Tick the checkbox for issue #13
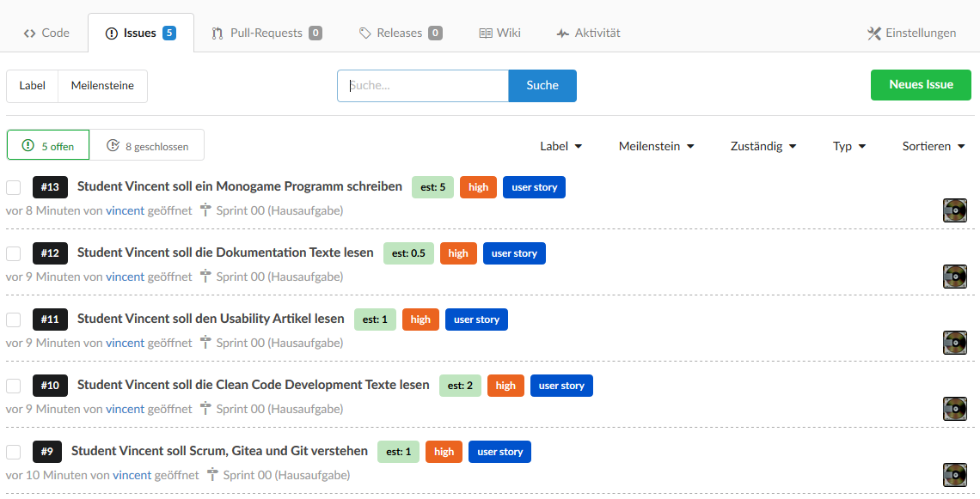980x499 pixels. pyautogui.click(x=14, y=187)
